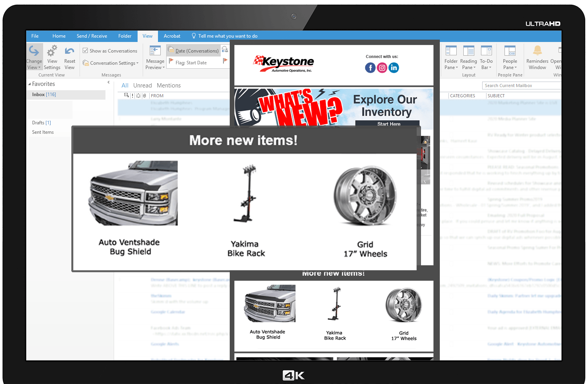Select the View ribbon tab
The image size is (588, 384).
tap(147, 36)
